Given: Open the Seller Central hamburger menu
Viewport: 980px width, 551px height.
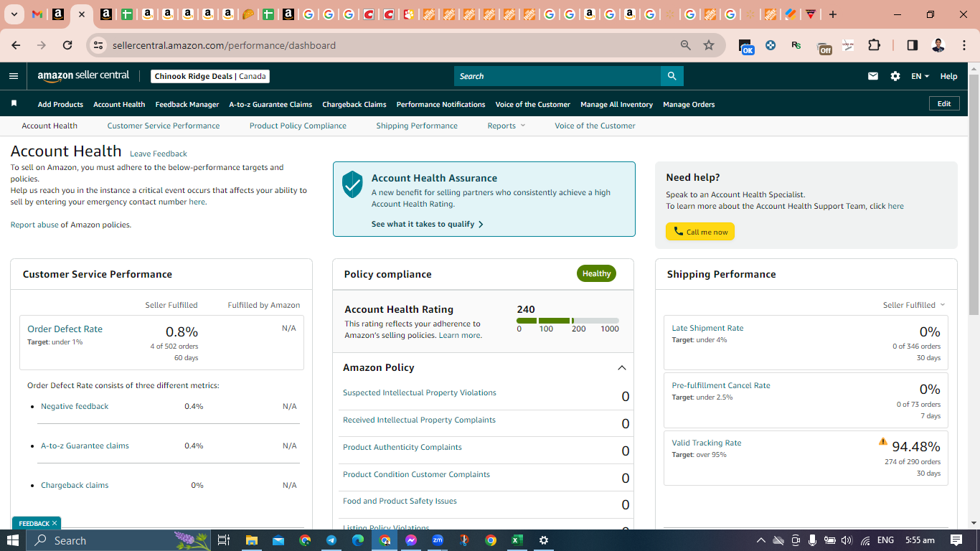Looking at the screenshot, I should coord(14,76).
